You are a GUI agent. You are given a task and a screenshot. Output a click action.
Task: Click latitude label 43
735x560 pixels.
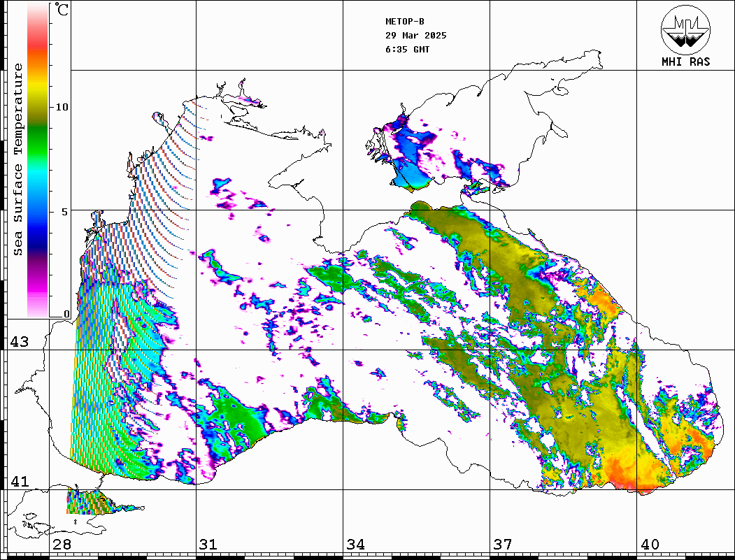pos(20,342)
